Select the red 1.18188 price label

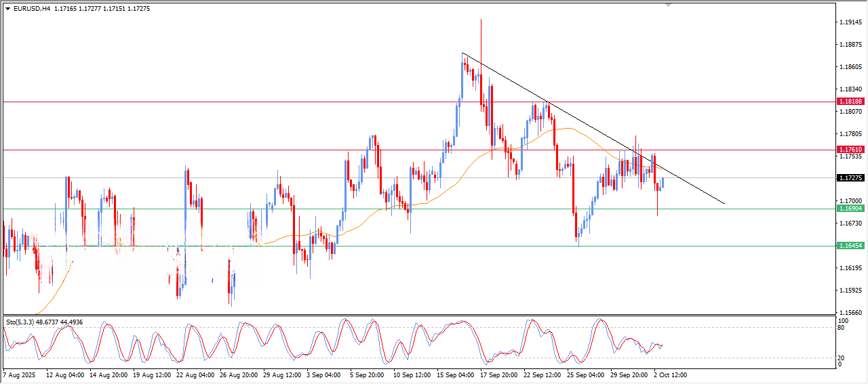pos(850,102)
